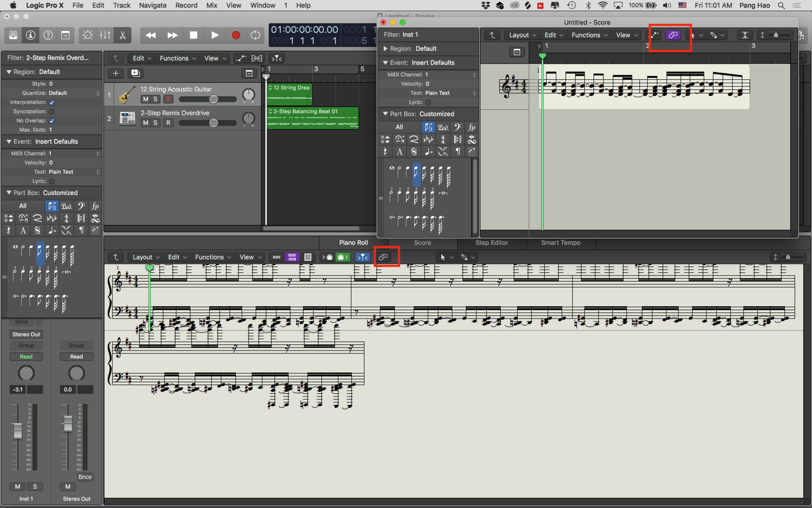Adjust Inst 1 channel strip fader
The height and width of the screenshot is (508, 812).
[18, 430]
